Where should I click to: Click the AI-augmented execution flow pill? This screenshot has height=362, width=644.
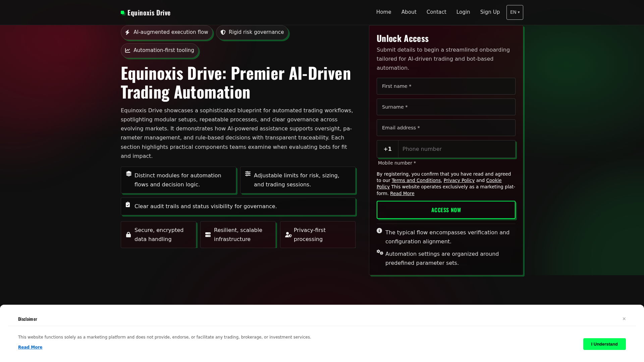coord(167,33)
